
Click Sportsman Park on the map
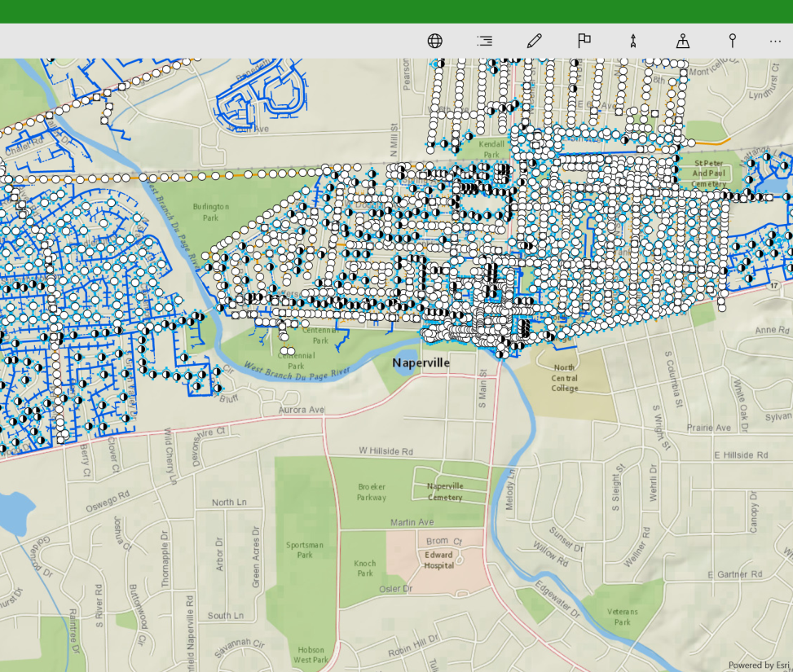click(305, 550)
